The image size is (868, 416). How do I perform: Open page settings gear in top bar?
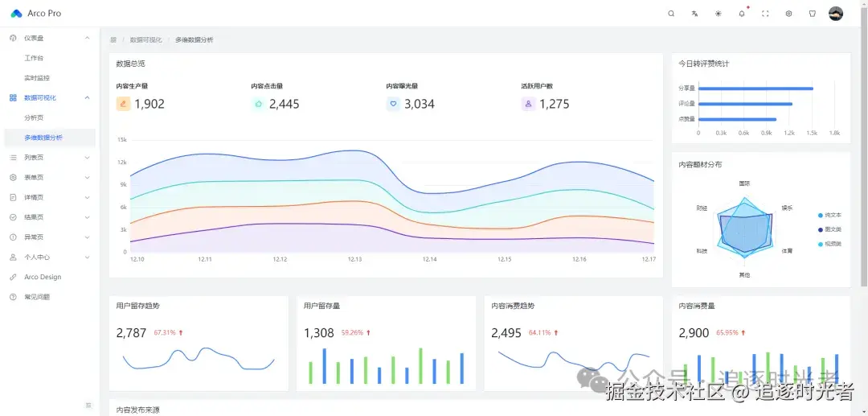789,14
